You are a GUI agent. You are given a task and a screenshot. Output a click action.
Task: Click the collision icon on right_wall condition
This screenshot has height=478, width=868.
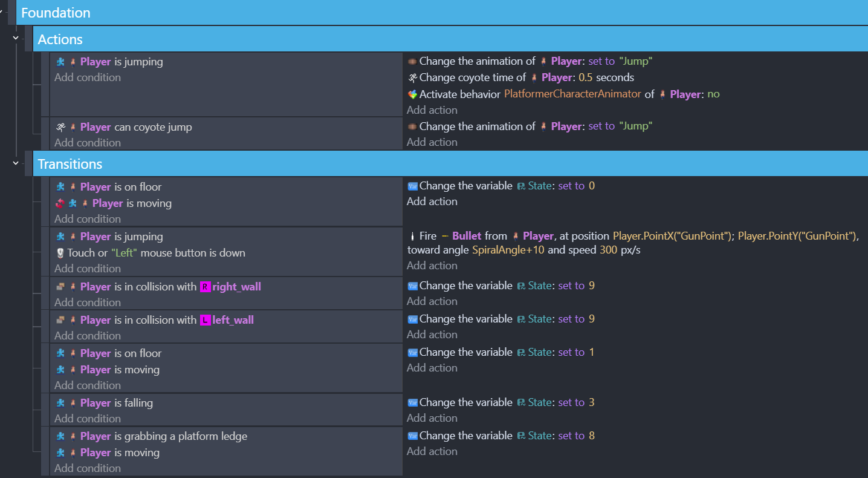60,287
